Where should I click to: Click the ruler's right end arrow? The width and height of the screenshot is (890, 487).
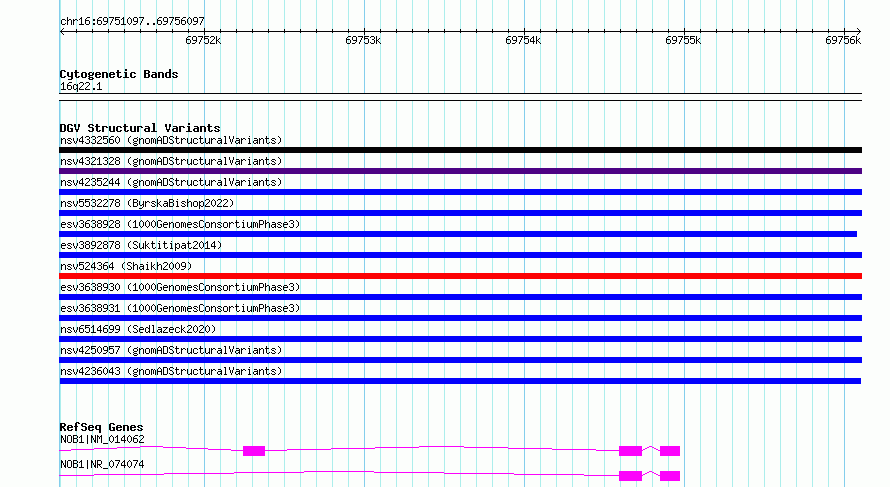coord(859,32)
